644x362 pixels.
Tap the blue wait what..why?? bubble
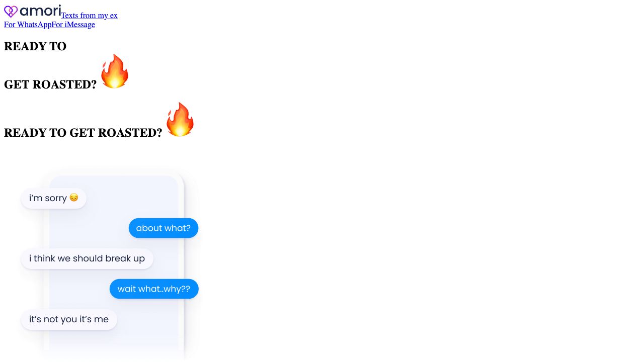coord(154,289)
